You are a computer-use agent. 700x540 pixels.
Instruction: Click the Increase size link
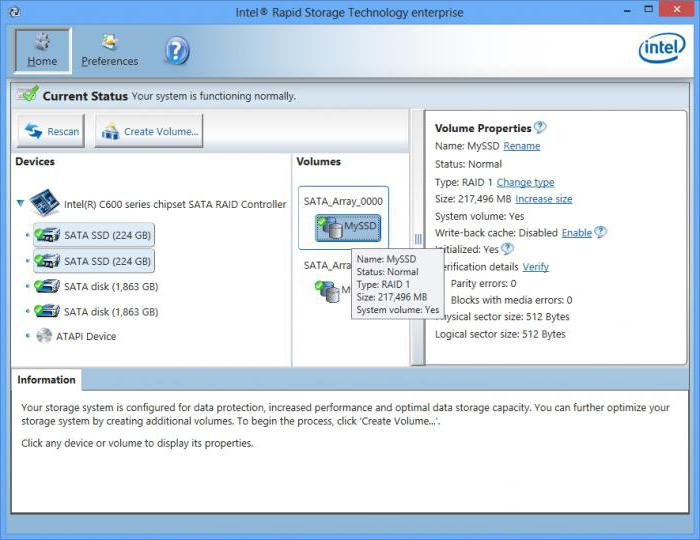(543, 199)
